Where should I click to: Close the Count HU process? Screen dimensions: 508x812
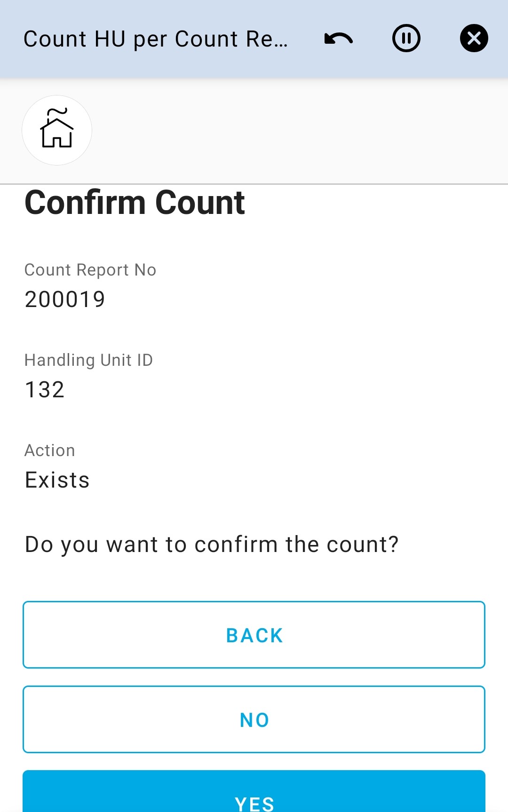pyautogui.click(x=474, y=39)
